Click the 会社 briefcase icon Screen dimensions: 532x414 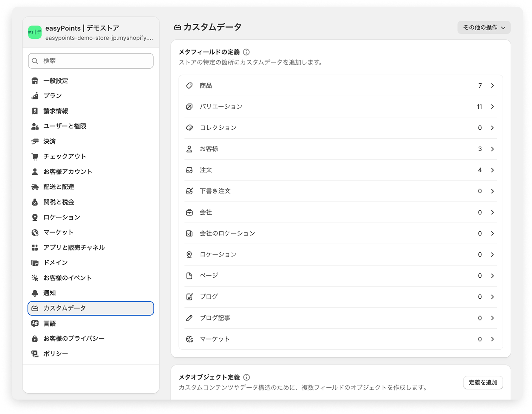pyautogui.click(x=189, y=212)
